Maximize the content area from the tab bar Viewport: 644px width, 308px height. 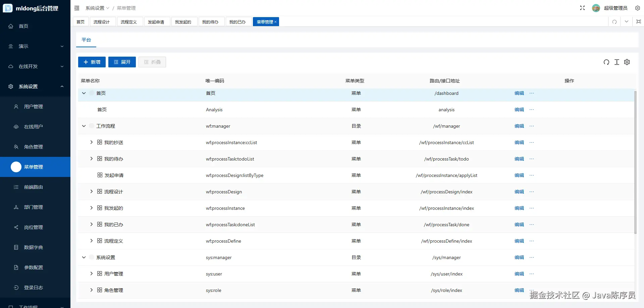pos(639,22)
